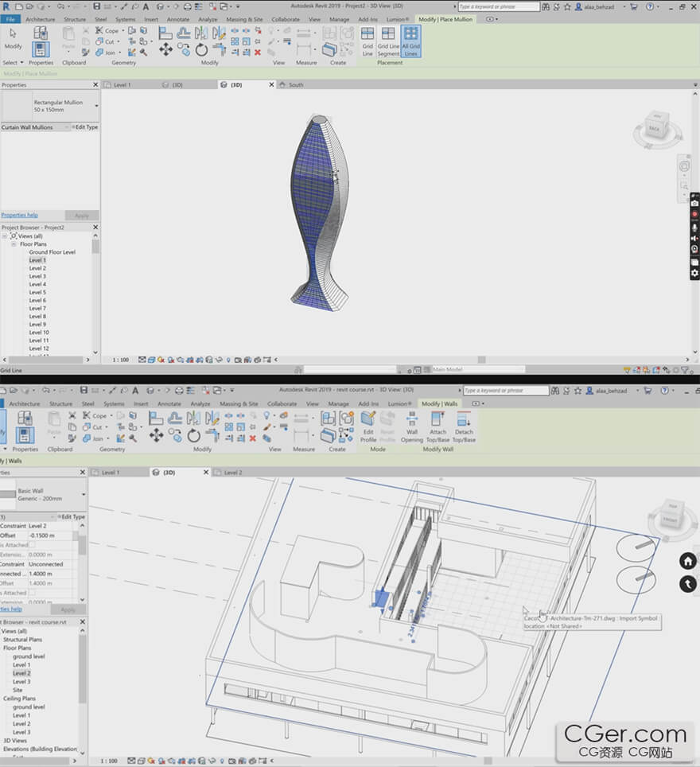Click view scale 1 : 100 in top window

click(x=120, y=360)
